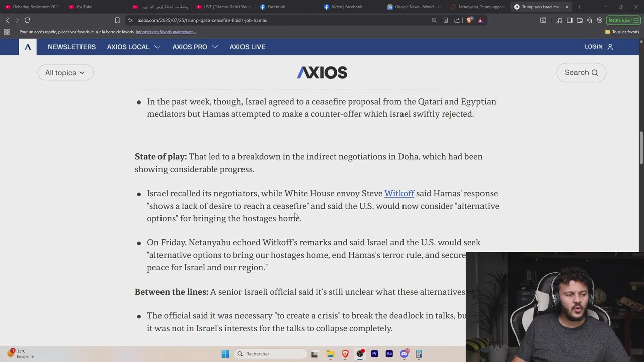Switch to the YouTube tab
This screenshot has height=362, width=644.
click(x=96, y=7)
